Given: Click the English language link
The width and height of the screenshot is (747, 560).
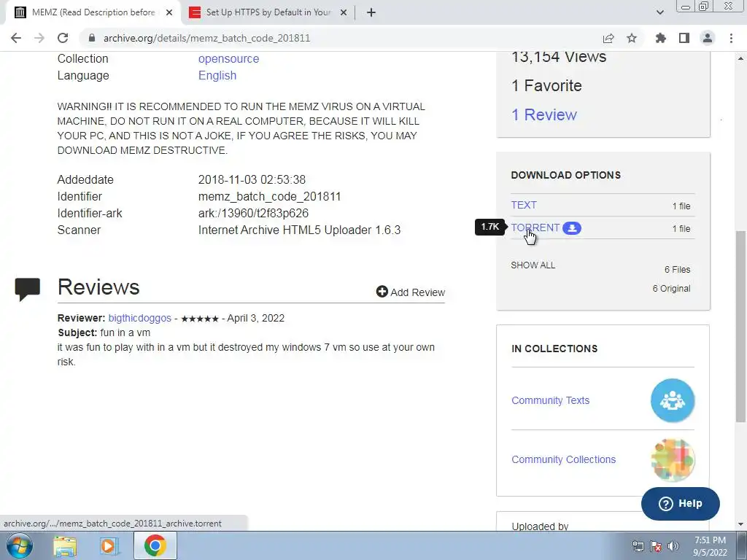Looking at the screenshot, I should tap(217, 76).
